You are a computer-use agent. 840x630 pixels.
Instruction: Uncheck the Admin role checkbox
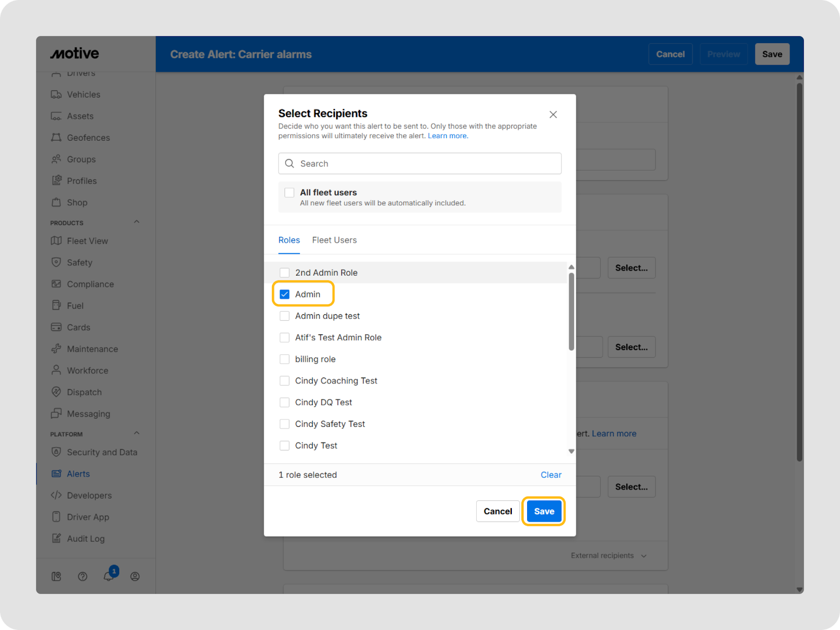[285, 295]
